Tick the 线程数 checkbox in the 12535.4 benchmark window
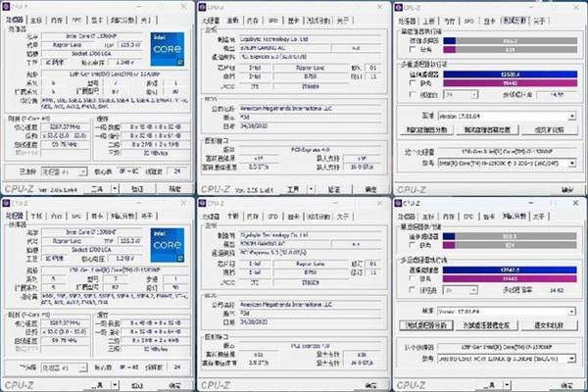This screenshot has width=588, height=392. point(413,94)
